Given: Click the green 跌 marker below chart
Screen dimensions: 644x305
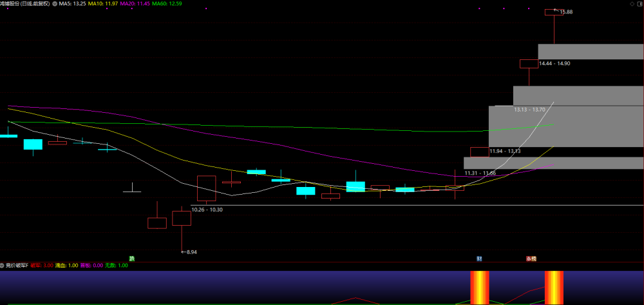Looking at the screenshot, I should click(132, 259).
